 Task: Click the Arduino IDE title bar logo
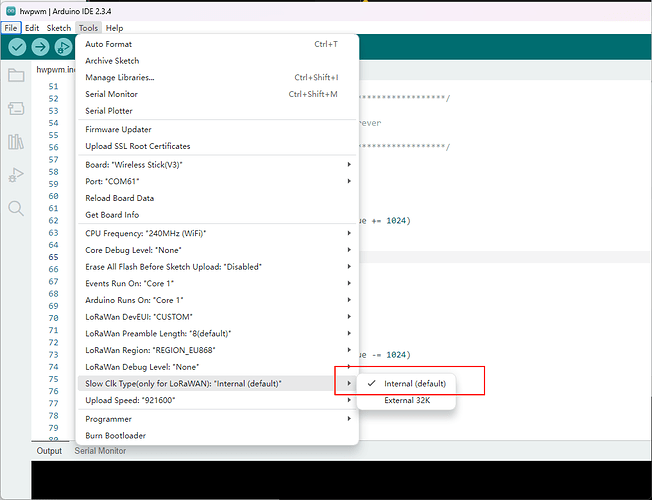click(11, 11)
